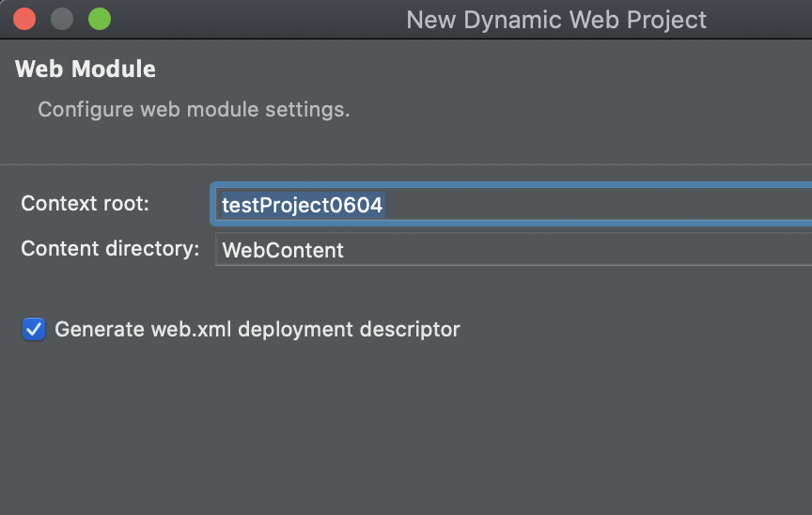Click the 'Context root:' label
Screen dimensions: 812x515
(85, 203)
